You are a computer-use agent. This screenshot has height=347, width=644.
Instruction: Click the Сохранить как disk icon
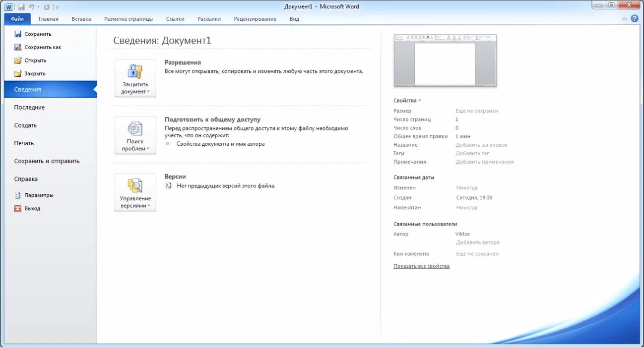coord(18,47)
